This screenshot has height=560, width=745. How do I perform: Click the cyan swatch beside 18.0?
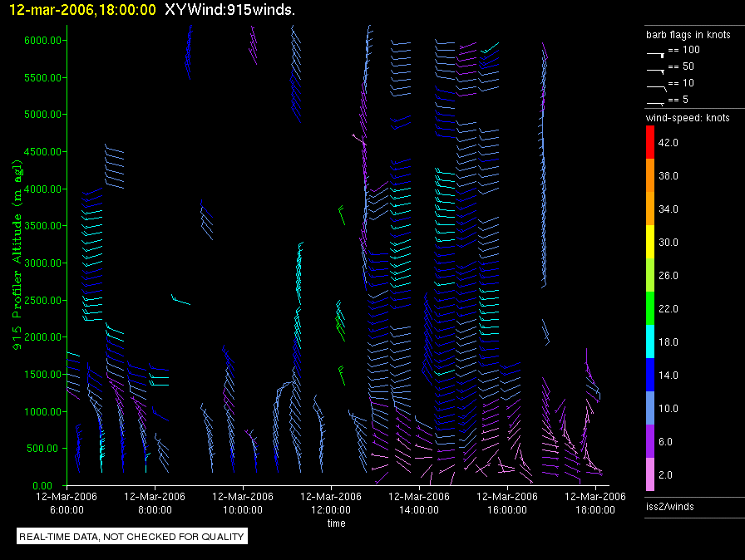click(651, 341)
